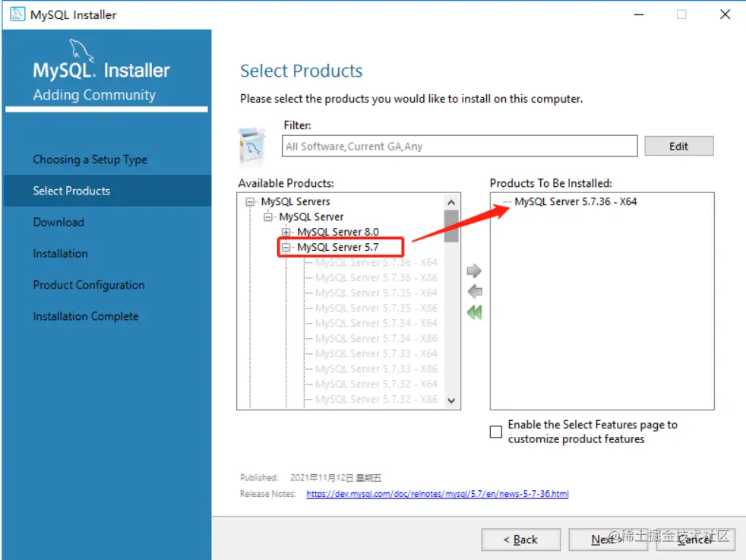Open the Installation Complete step

(x=86, y=316)
